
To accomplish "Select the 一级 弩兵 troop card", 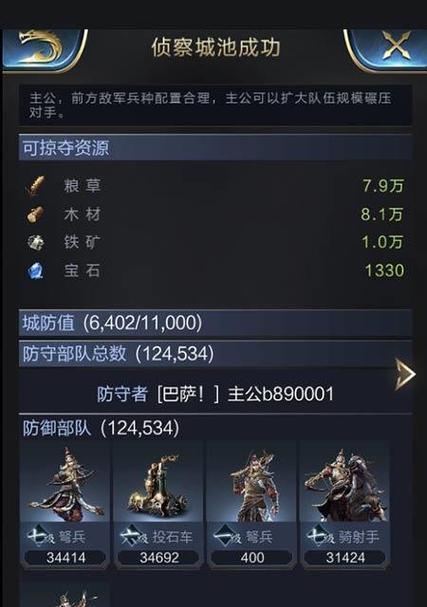I will 252,505.
